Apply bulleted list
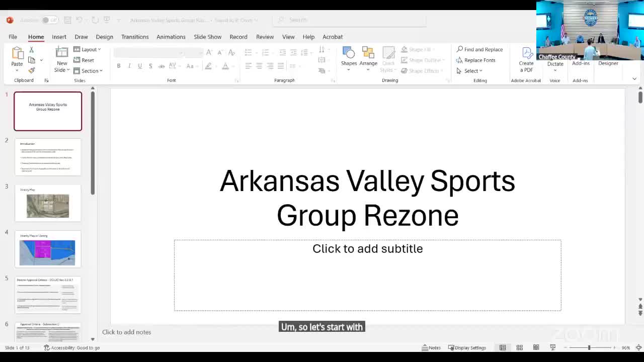This screenshot has height=362, width=644. pyautogui.click(x=250, y=52)
